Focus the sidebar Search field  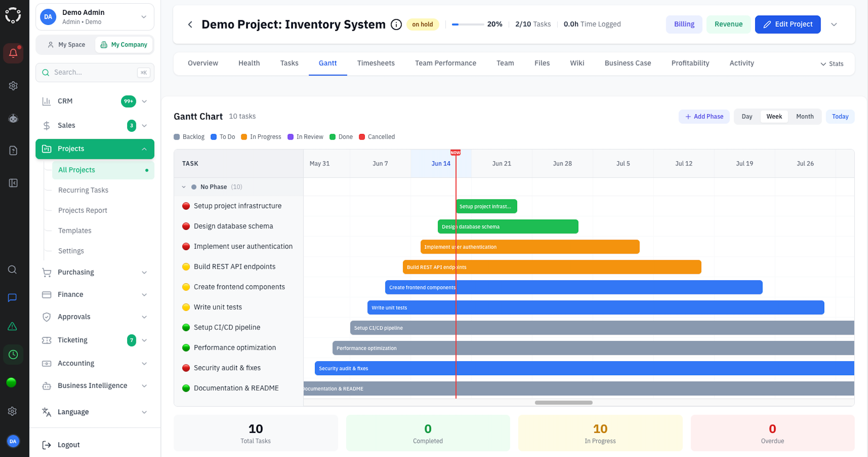tap(95, 72)
